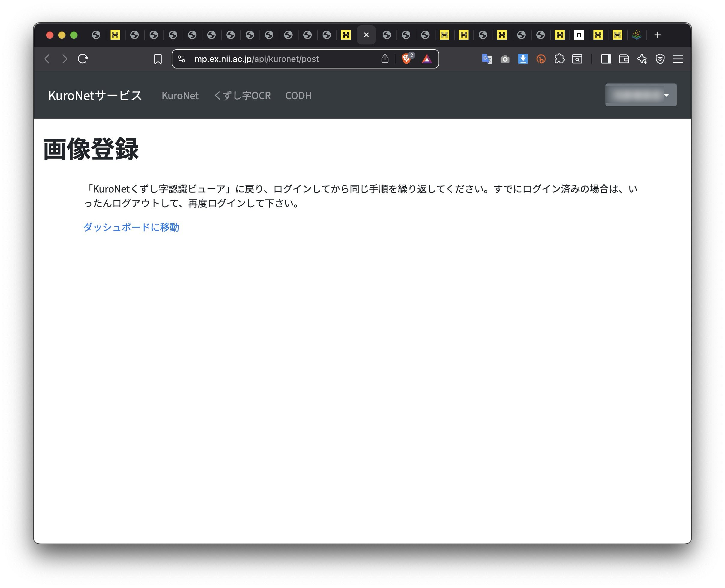Viewport: 725px width, 588px height.
Task: Click the CODH navigation link
Action: click(299, 96)
